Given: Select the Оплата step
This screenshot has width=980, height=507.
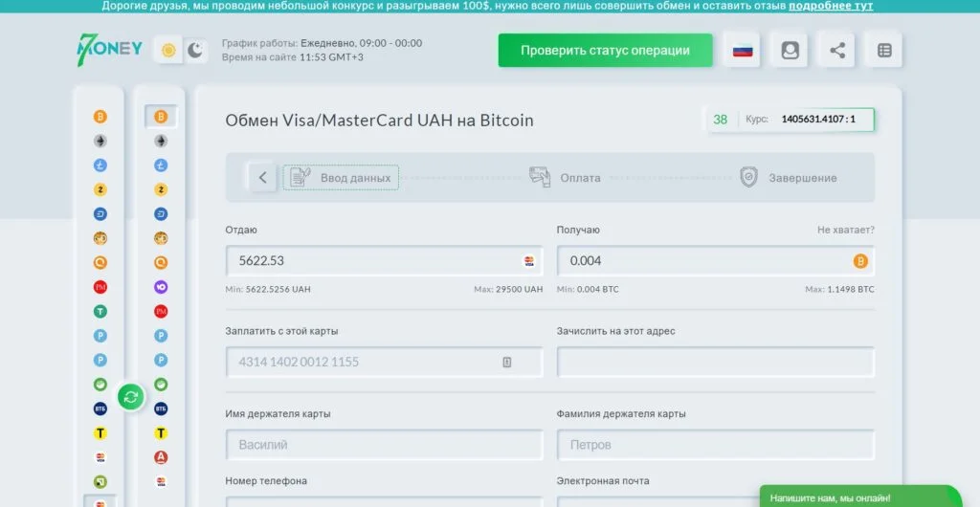Looking at the screenshot, I should point(565,177).
